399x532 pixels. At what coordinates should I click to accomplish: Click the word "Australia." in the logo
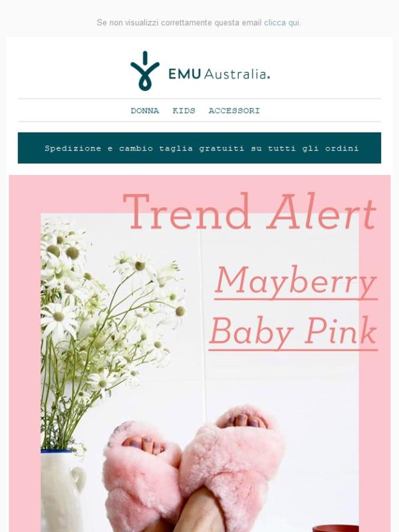coord(237,74)
